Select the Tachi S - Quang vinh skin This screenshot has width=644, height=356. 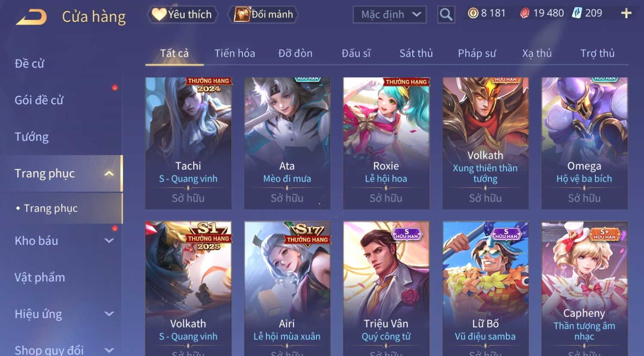(x=188, y=143)
